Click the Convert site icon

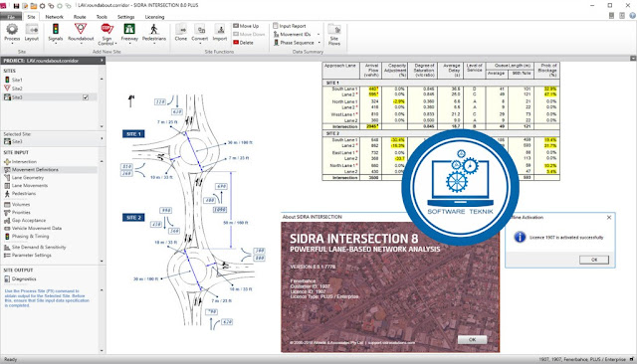click(x=200, y=30)
